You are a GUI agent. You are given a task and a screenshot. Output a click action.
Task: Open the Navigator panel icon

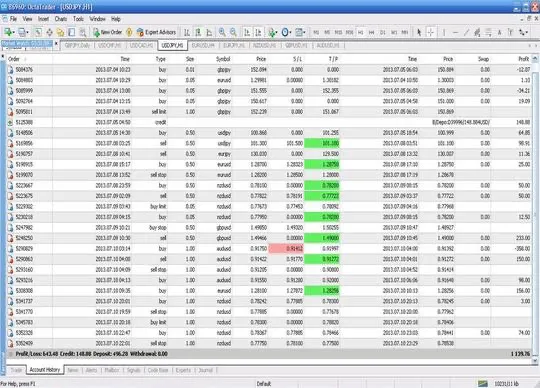[60, 32]
